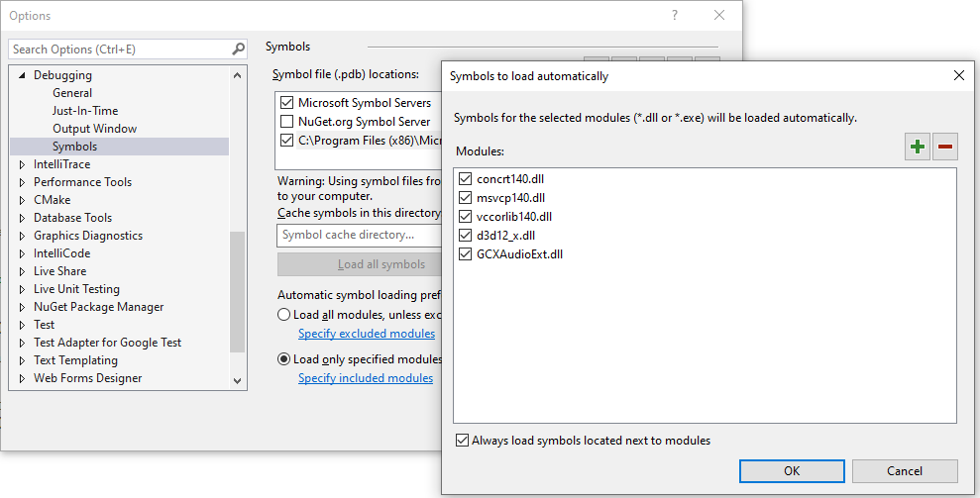
Task: Expand Test Adapter for Google Test
Action: (x=22, y=343)
